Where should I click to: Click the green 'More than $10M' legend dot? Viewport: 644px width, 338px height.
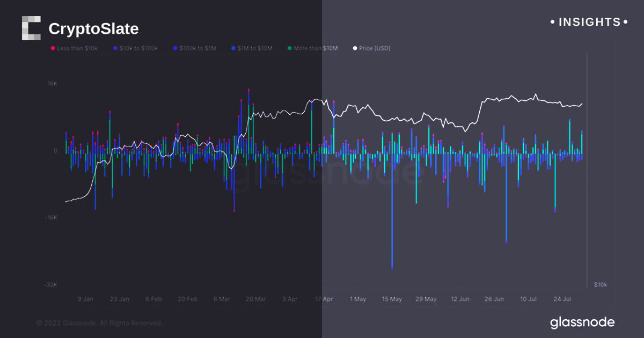coord(289,48)
